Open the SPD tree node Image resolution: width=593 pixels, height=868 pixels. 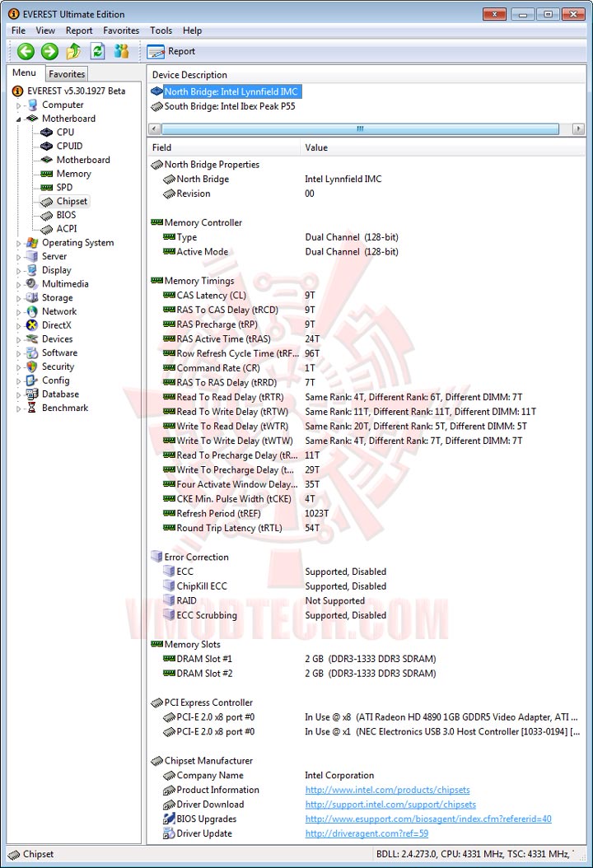pos(64,188)
